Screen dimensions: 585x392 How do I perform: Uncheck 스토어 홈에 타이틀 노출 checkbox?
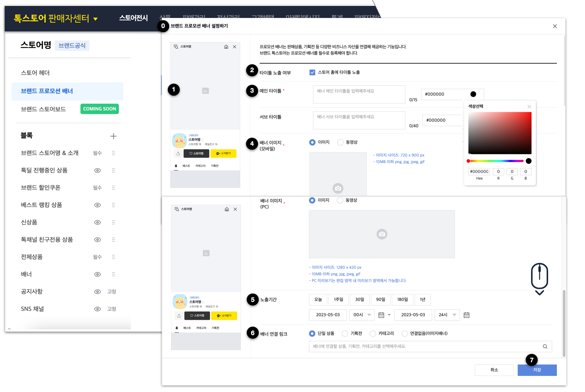[x=312, y=72]
